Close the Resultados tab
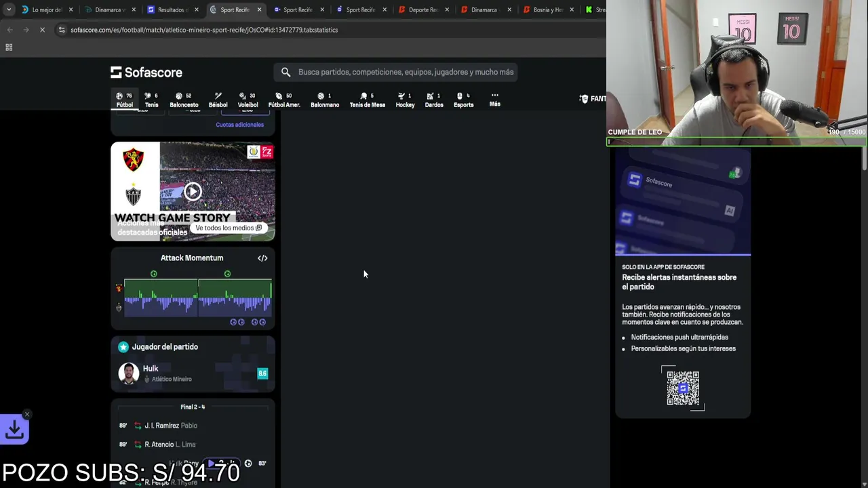Viewport: 868px width, 488px height. tap(196, 9)
